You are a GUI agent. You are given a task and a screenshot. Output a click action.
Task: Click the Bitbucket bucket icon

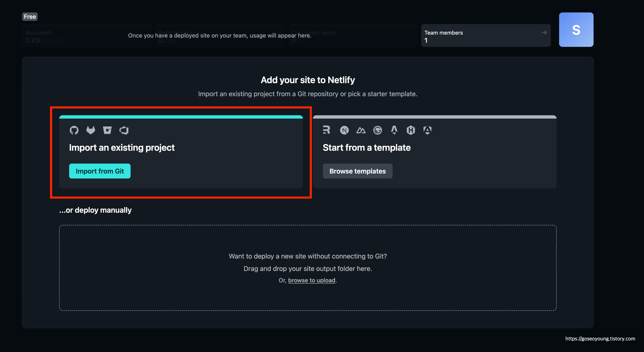click(x=107, y=130)
